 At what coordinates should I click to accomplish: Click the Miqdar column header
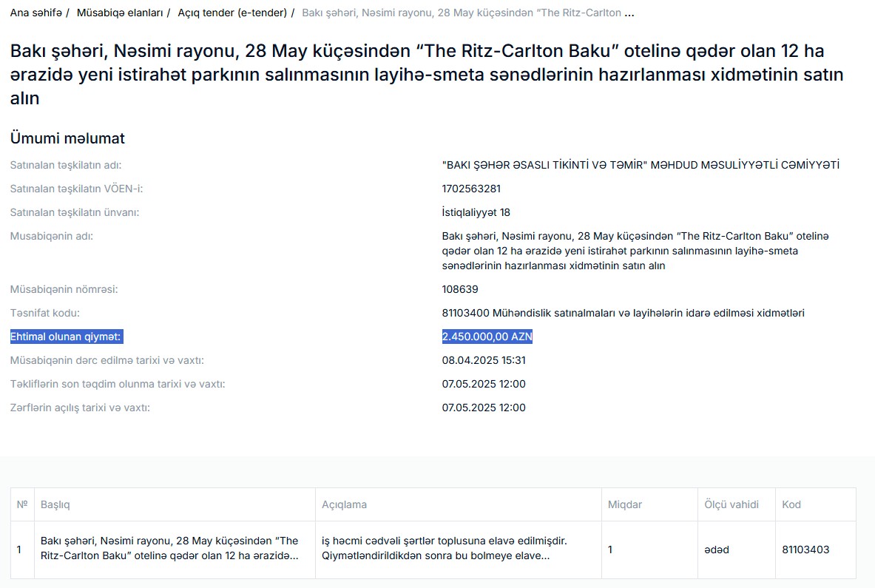pyautogui.click(x=625, y=504)
